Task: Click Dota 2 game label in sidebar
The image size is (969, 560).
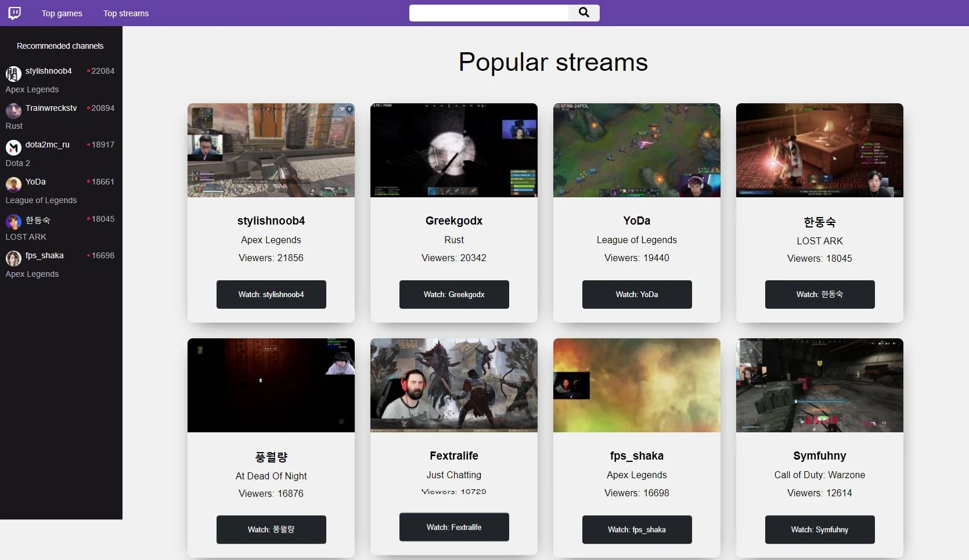Action: (18, 163)
